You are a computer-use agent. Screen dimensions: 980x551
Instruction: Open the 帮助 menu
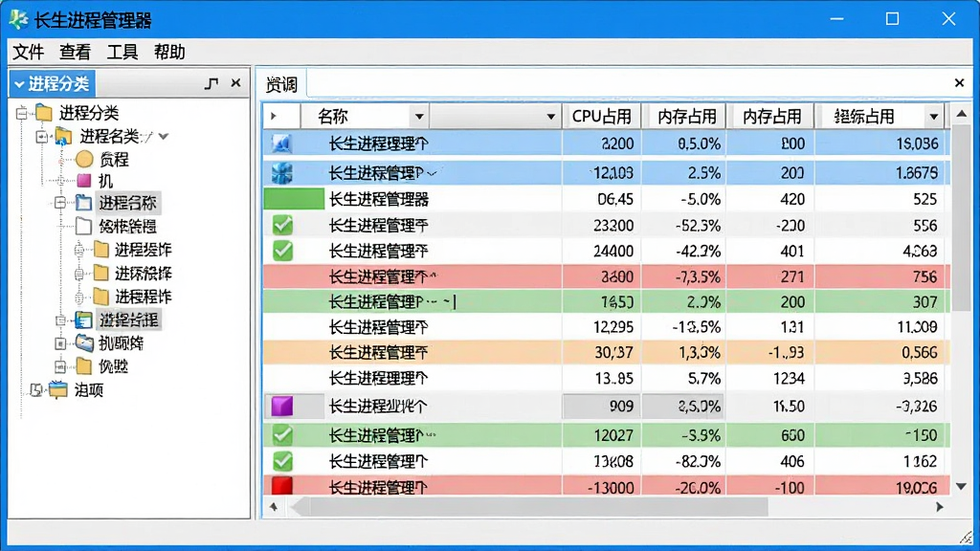click(169, 52)
